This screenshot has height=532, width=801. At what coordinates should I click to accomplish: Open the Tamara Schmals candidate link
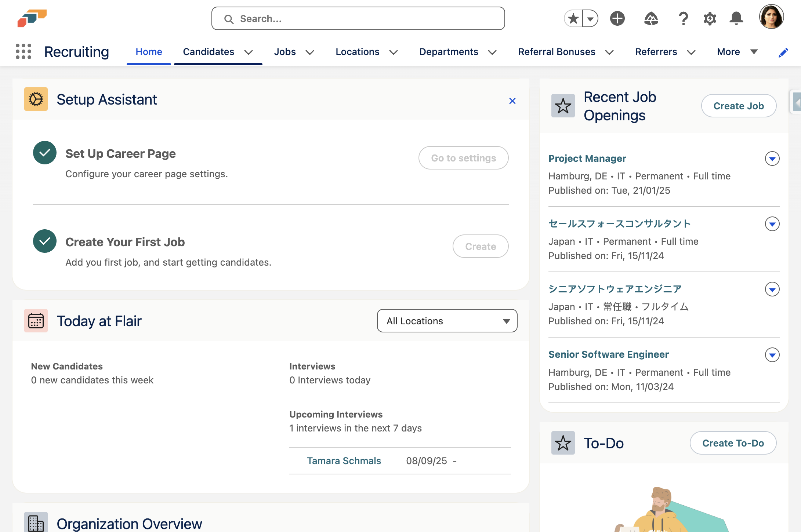[x=344, y=461]
